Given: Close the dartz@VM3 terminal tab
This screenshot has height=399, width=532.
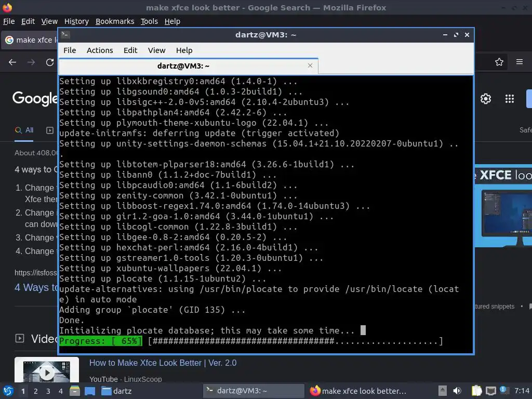Looking at the screenshot, I should pyautogui.click(x=310, y=65).
